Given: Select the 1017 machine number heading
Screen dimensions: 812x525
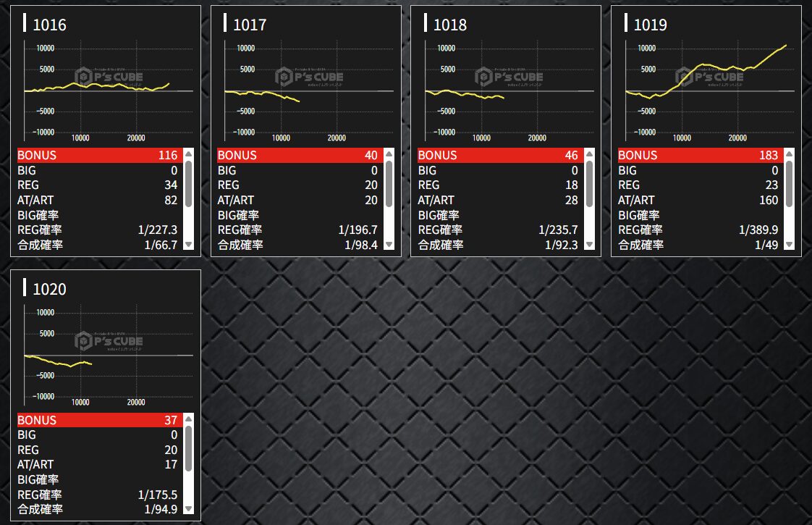Looking at the screenshot, I should 250,25.
